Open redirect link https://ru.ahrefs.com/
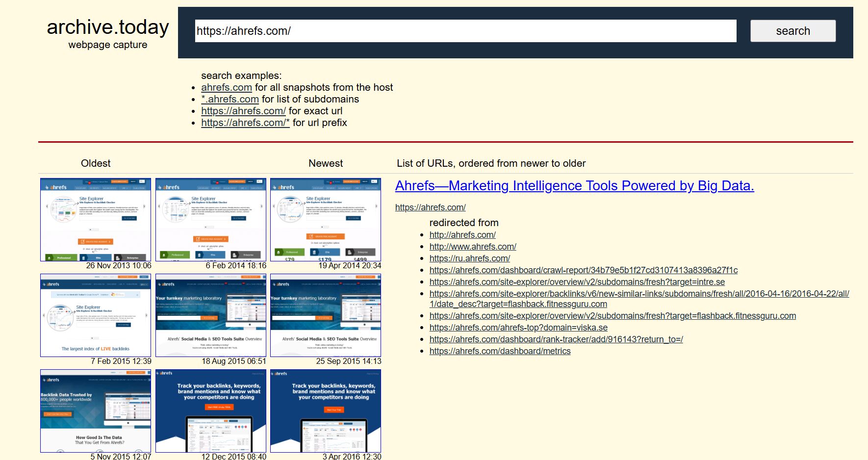Viewport: 868px width, 460px height. coord(470,258)
